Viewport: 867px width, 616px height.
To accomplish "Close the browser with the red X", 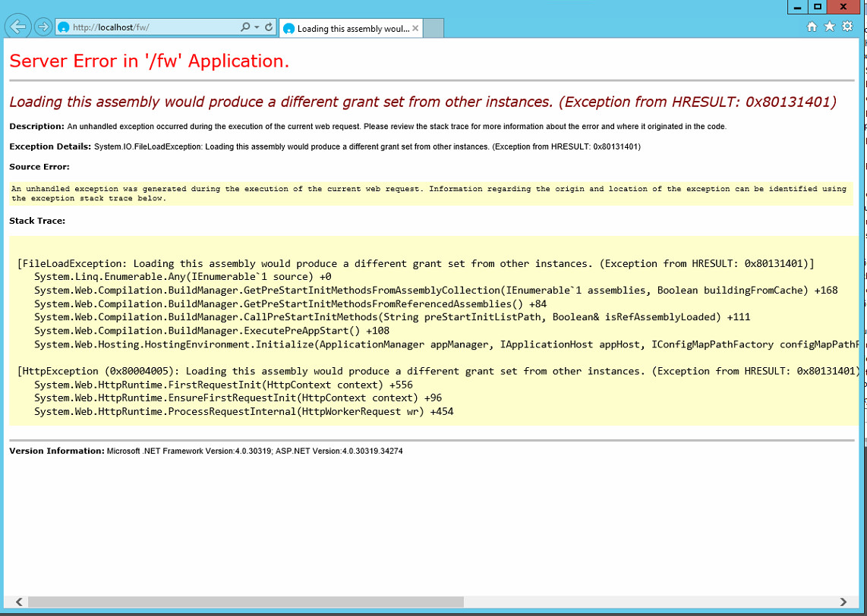I will click(846, 7).
